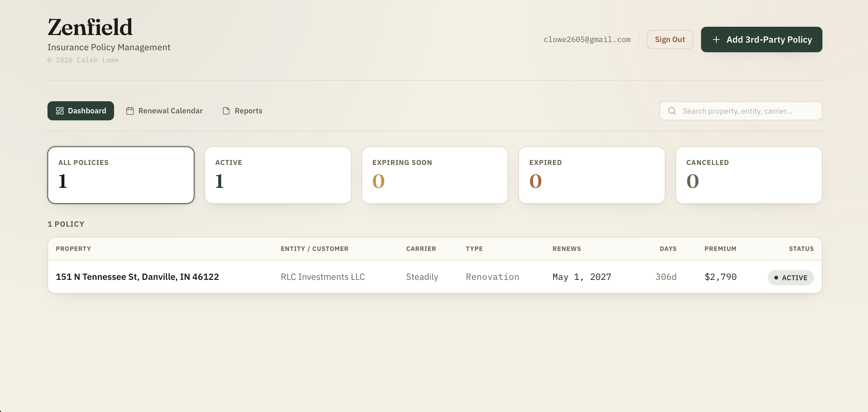Sort by the Renews column header
The image size is (868, 412).
coord(567,248)
